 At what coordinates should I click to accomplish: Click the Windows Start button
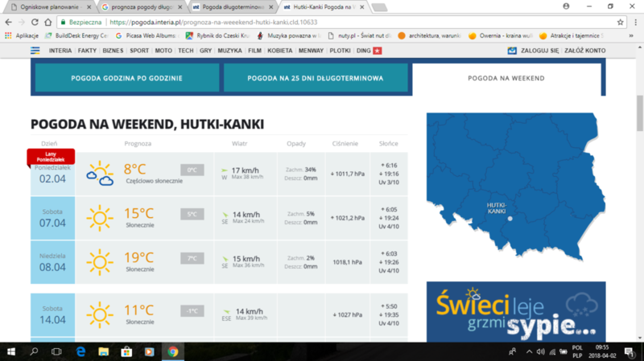tap(11, 351)
